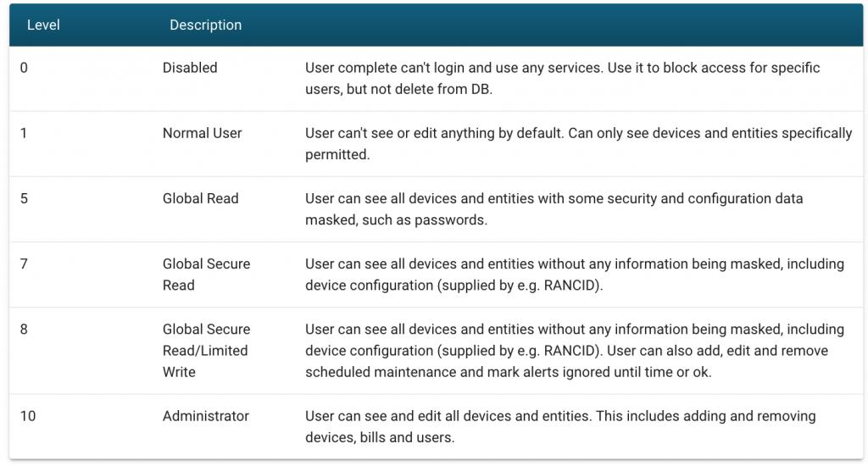Click the Description column header
The height and width of the screenshot is (466, 868).
pyautogui.click(x=205, y=25)
